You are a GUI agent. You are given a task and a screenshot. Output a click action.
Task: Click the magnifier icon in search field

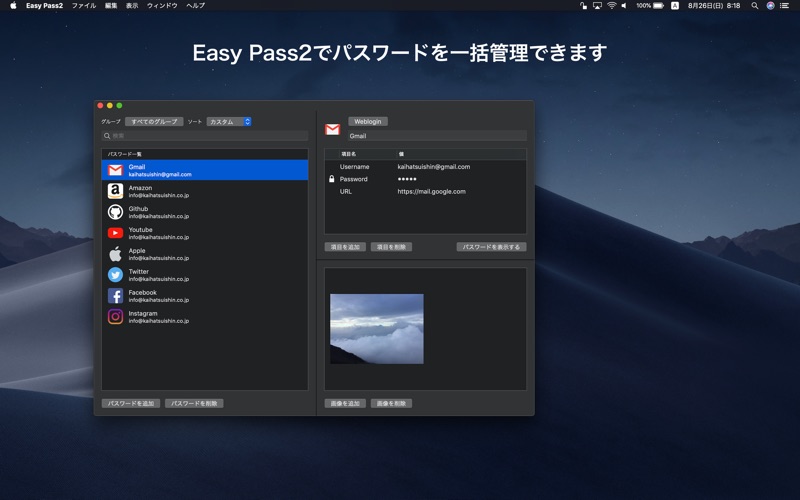pos(107,136)
